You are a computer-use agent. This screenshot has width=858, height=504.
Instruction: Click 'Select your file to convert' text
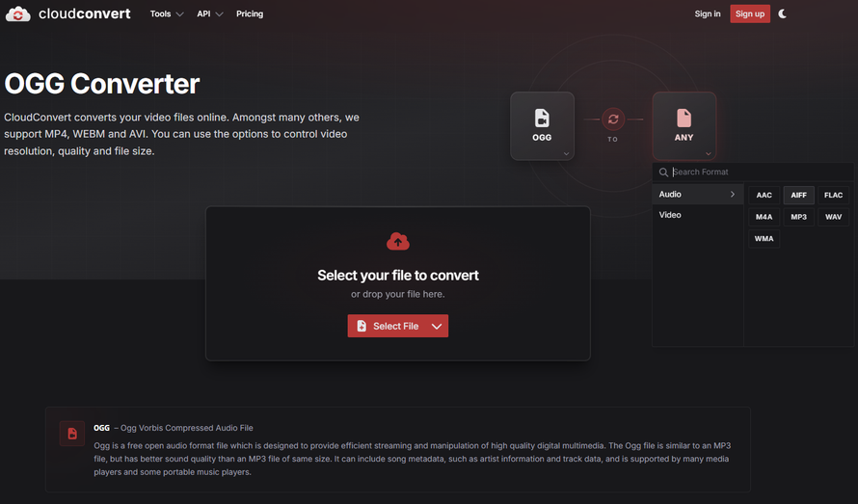point(398,276)
